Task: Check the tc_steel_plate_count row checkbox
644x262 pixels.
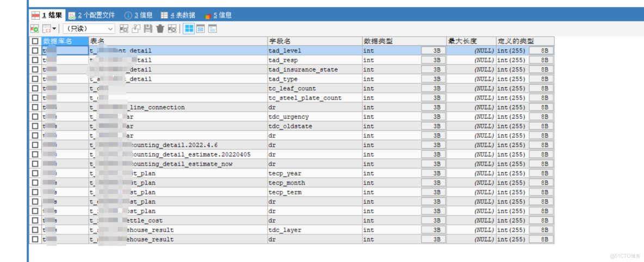Action: point(35,98)
